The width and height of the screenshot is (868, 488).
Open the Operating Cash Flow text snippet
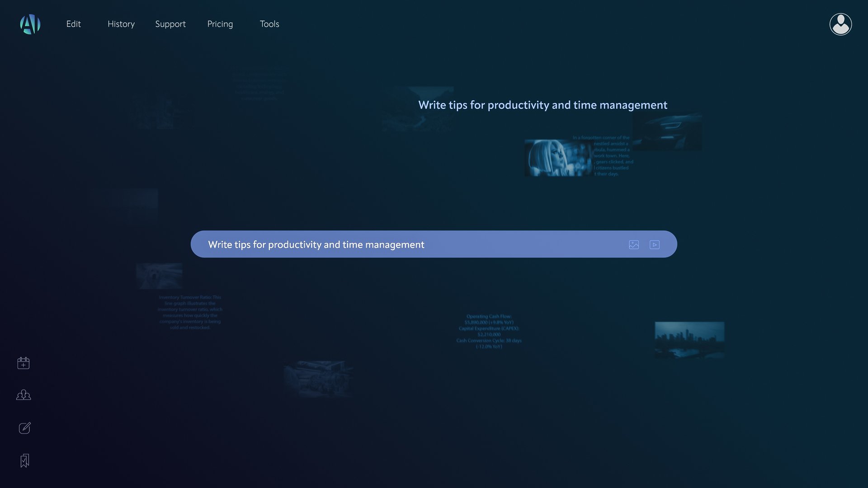pyautogui.click(x=489, y=331)
